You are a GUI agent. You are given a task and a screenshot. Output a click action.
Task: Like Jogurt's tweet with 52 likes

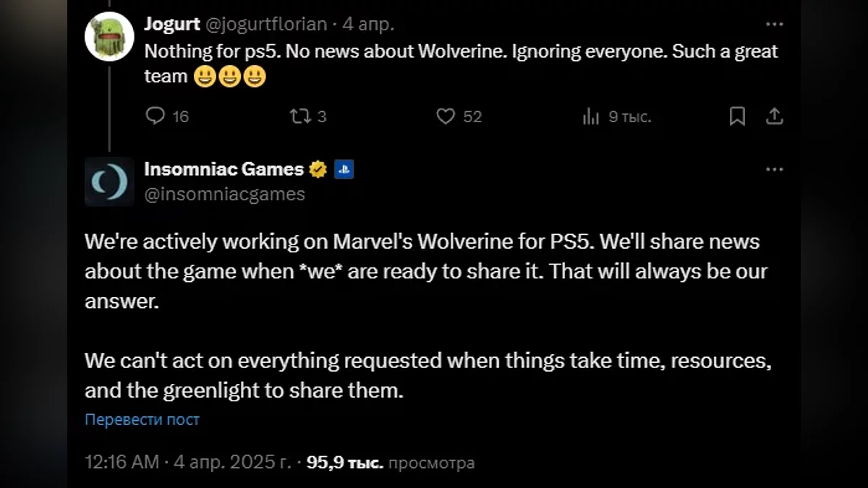pyautogui.click(x=446, y=116)
